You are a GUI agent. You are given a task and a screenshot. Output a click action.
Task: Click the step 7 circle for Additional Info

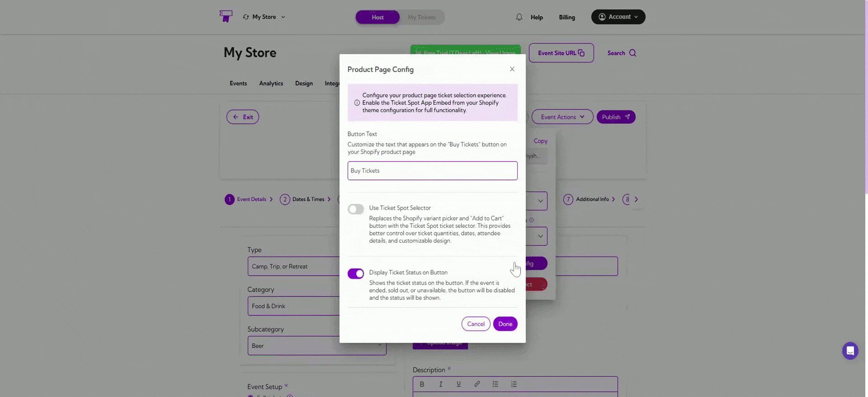point(568,199)
